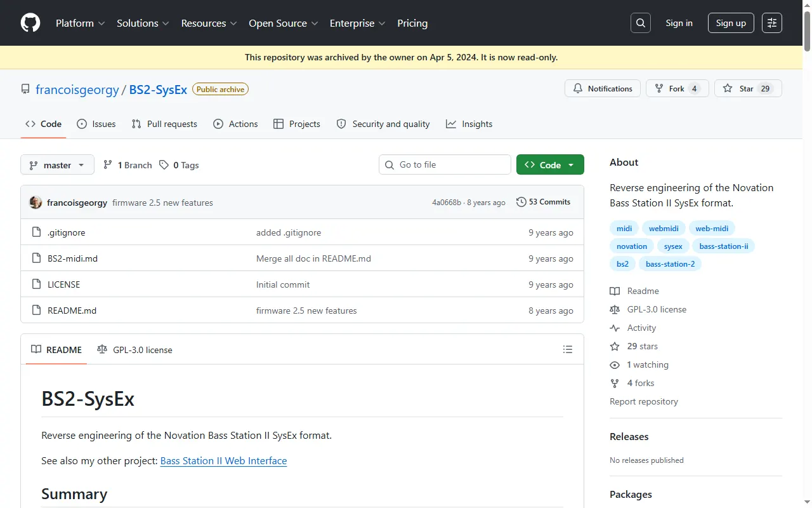Fork this repository
The width and height of the screenshot is (812, 508).
click(677, 88)
